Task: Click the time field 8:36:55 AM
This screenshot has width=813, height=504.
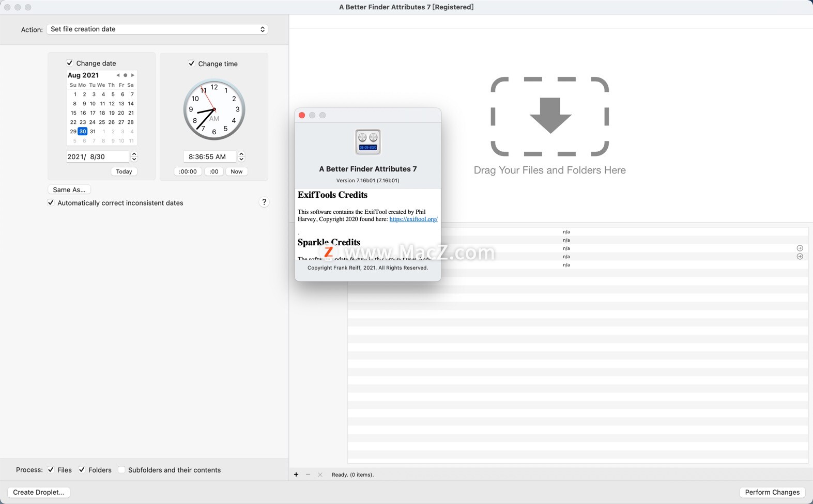Action: click(x=209, y=156)
